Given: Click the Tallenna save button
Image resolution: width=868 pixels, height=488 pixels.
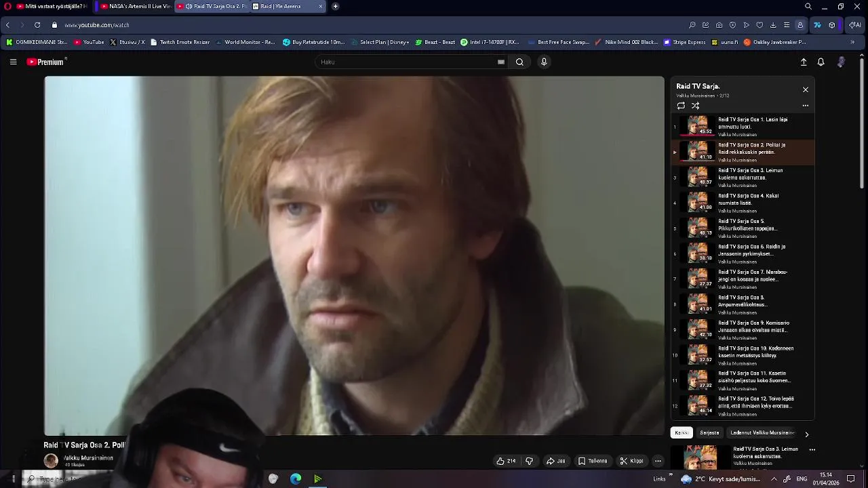Looking at the screenshot, I should coord(592,461).
